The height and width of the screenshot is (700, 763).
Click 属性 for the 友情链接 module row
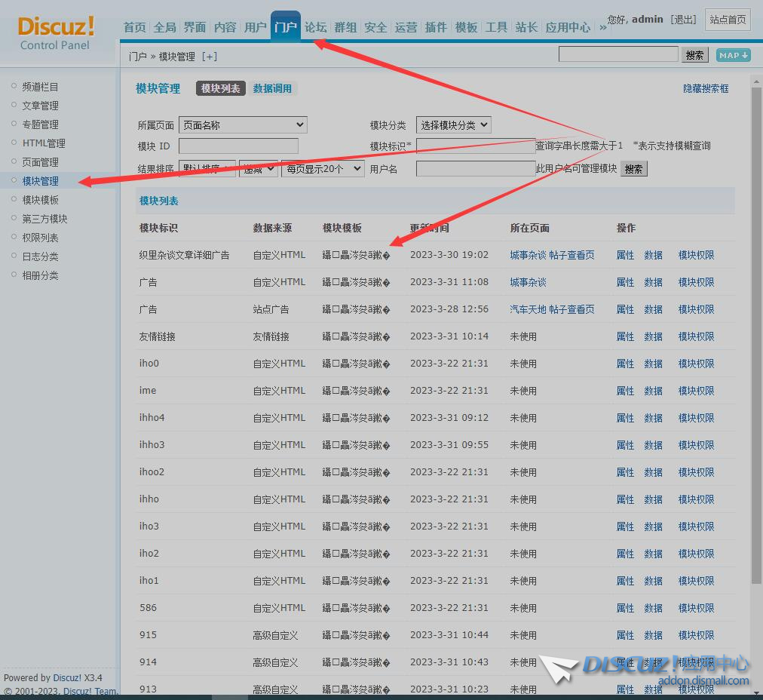click(625, 336)
